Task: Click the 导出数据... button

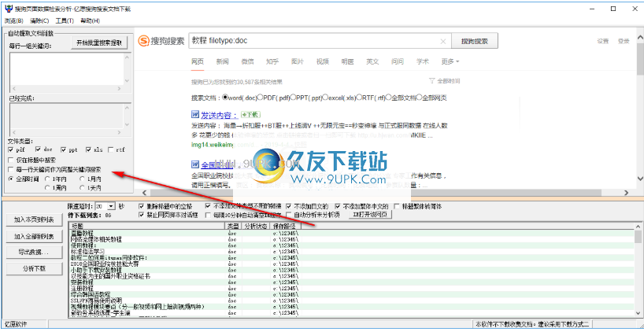Action: coord(34,253)
